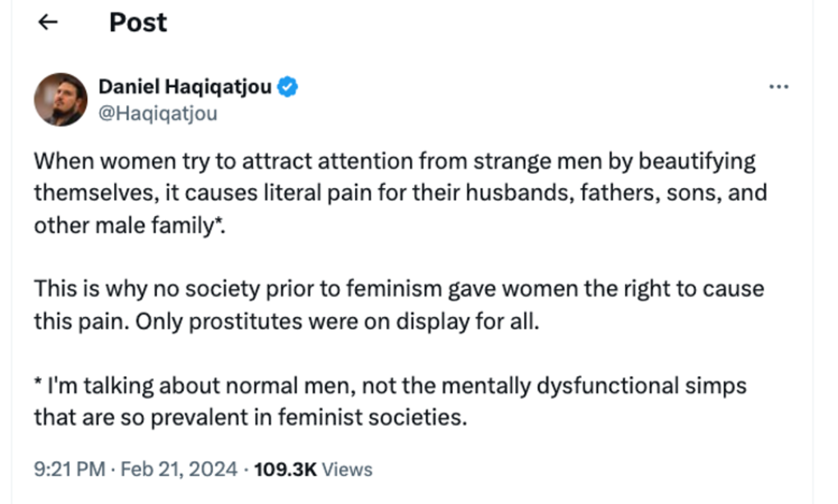Click the line starting "themselves, it causes"
The image size is (838, 504).
coord(400,193)
